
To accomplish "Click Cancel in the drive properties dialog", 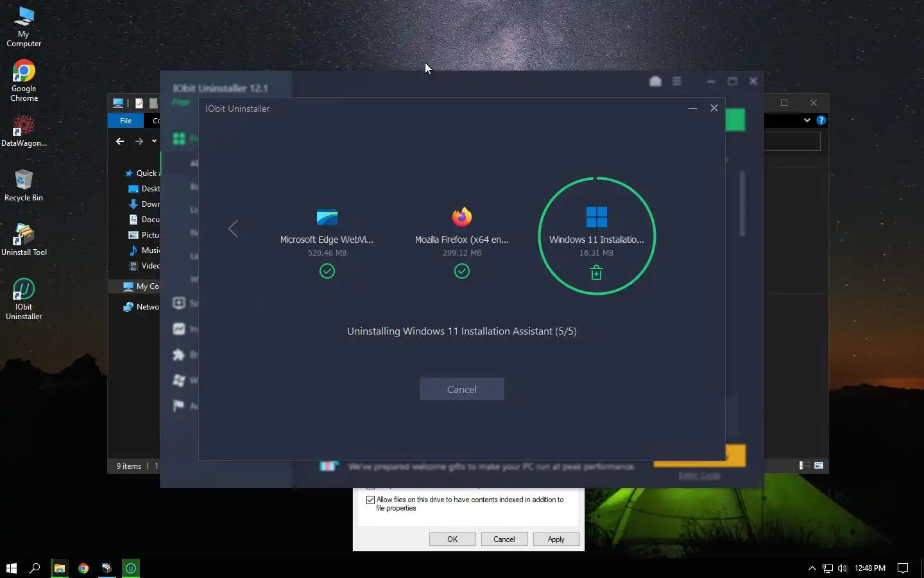I will [x=504, y=539].
